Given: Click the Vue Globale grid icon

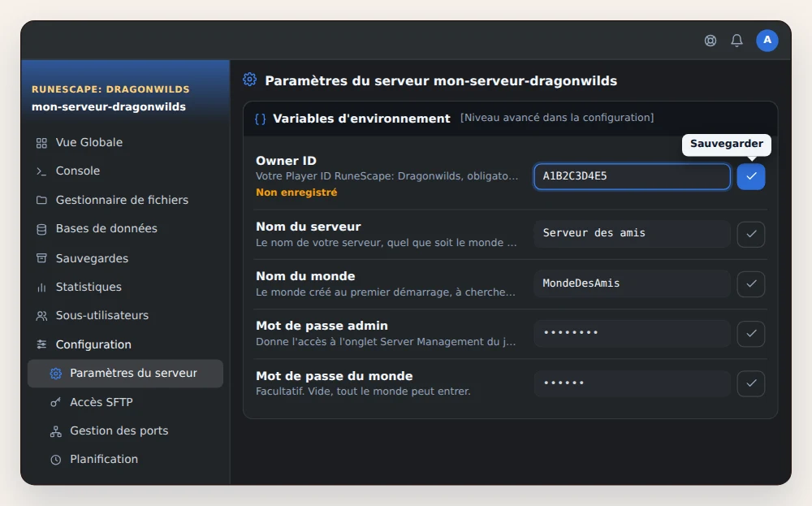Looking at the screenshot, I should pyautogui.click(x=41, y=143).
